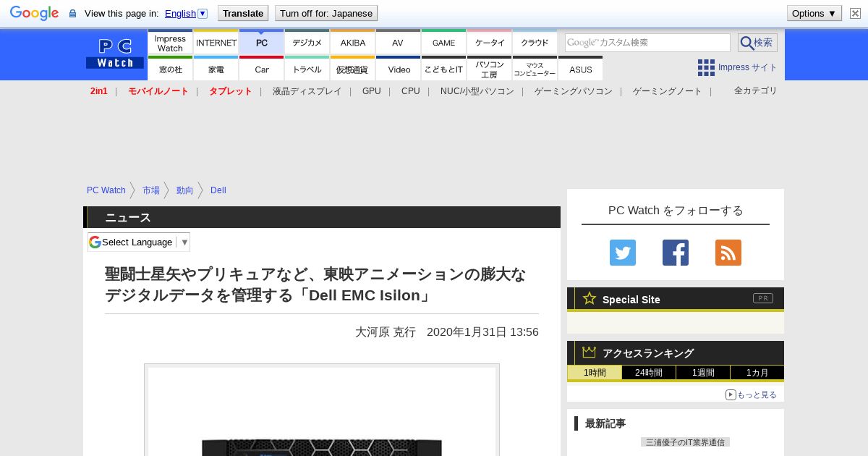This screenshot has width=868, height=456.
Task: Focus the Google custom search field
Action: 647,43
